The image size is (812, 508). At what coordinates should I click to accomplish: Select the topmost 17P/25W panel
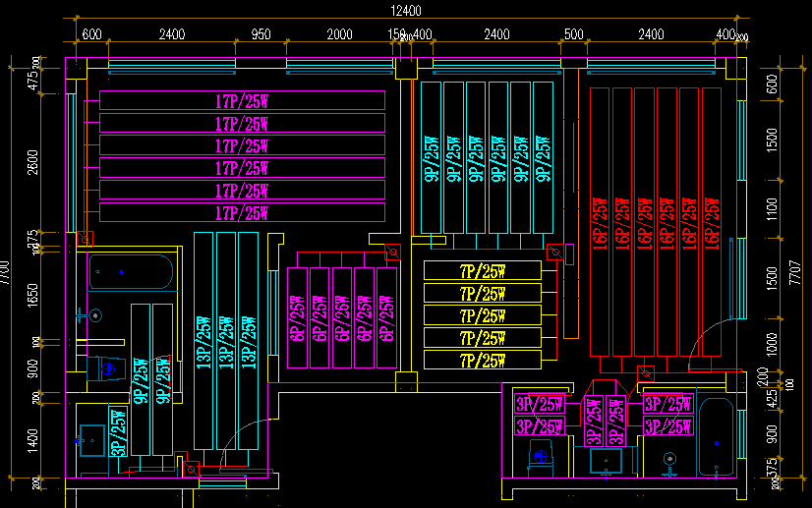click(x=242, y=100)
